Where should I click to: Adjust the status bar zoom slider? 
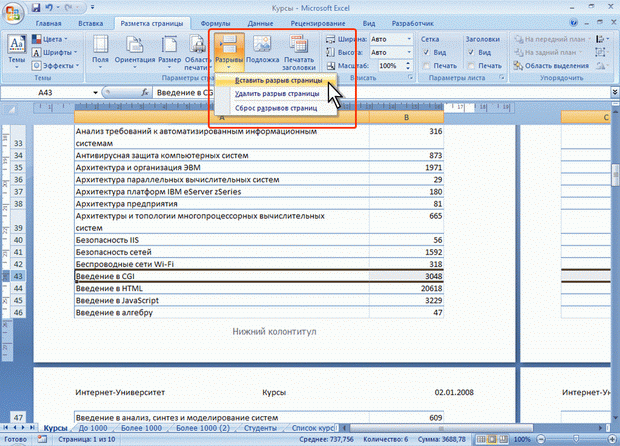(x=576, y=439)
